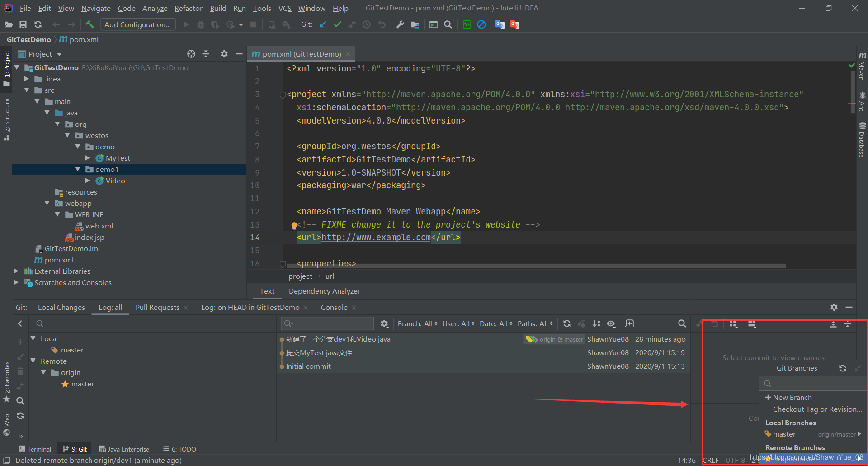
Task: Open project folder icon in toolbar
Action: coord(9,24)
